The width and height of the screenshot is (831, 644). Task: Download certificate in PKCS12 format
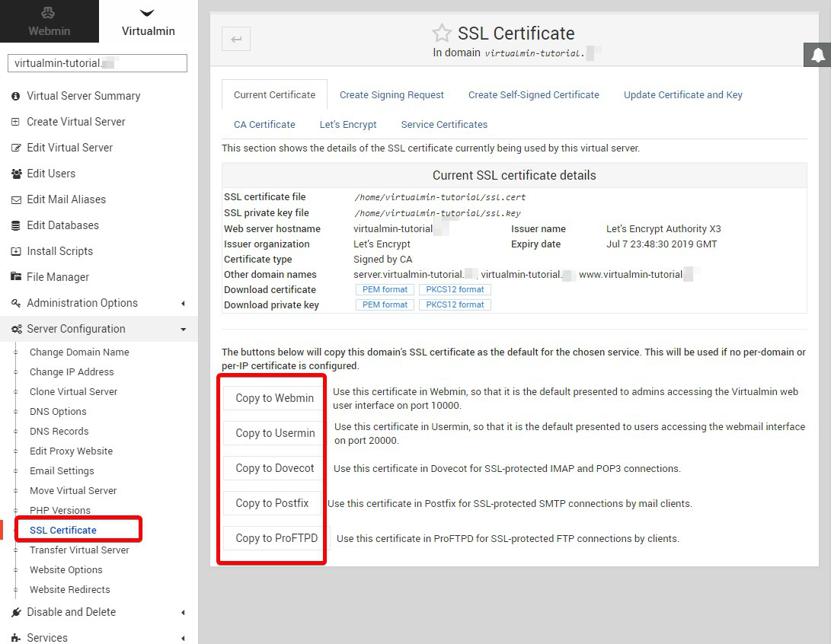point(455,290)
